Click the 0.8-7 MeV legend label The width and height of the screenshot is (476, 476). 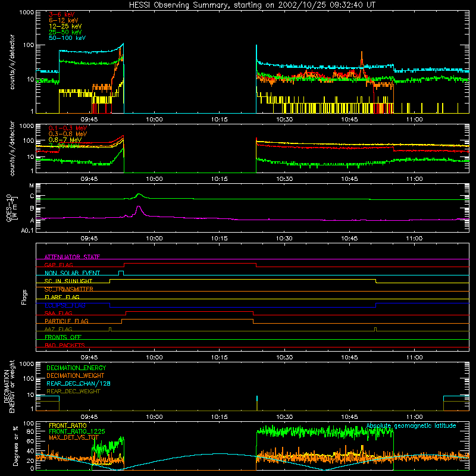(65, 140)
